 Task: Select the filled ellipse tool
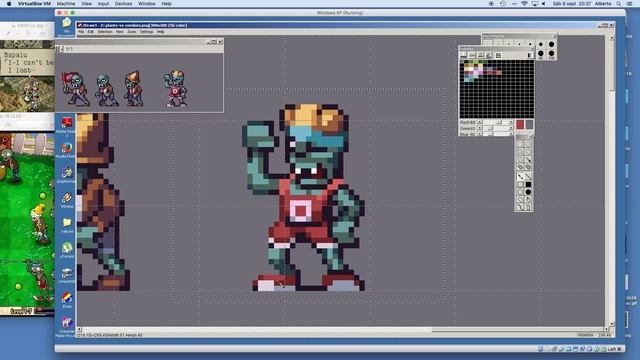[x=528, y=192]
